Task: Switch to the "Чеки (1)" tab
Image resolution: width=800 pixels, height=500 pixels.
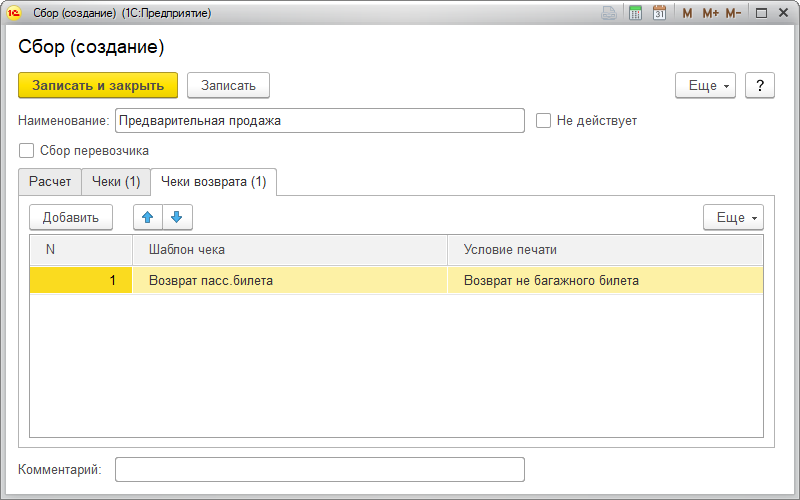Action: point(116,182)
